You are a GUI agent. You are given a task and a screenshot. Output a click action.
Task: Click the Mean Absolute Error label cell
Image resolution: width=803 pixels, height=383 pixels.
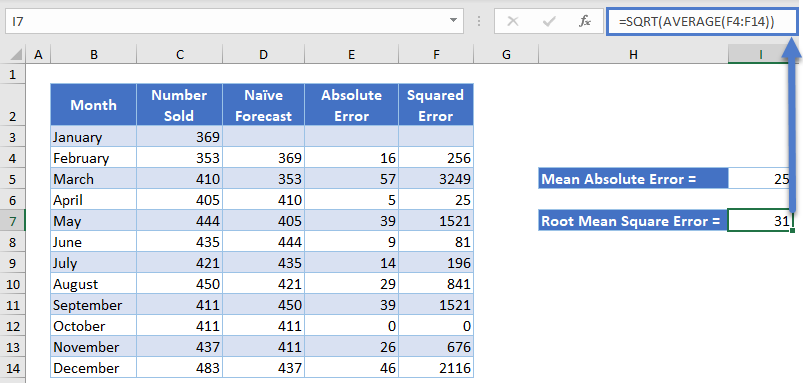click(633, 179)
